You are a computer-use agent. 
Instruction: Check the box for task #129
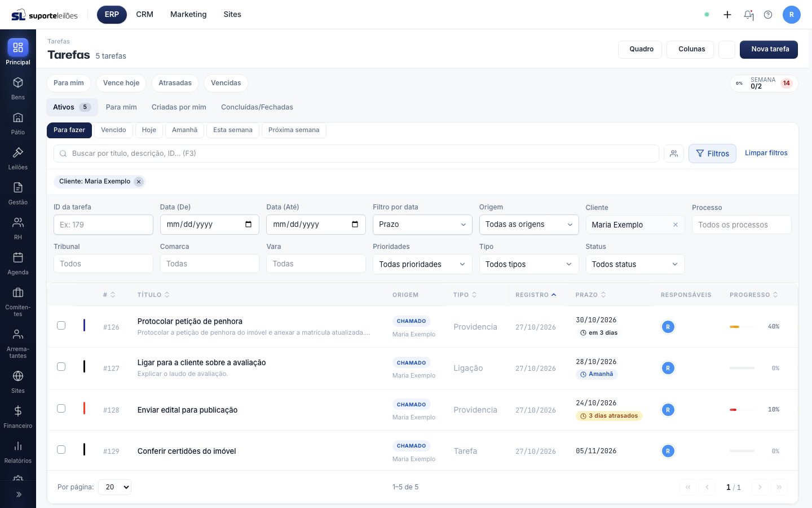click(61, 450)
